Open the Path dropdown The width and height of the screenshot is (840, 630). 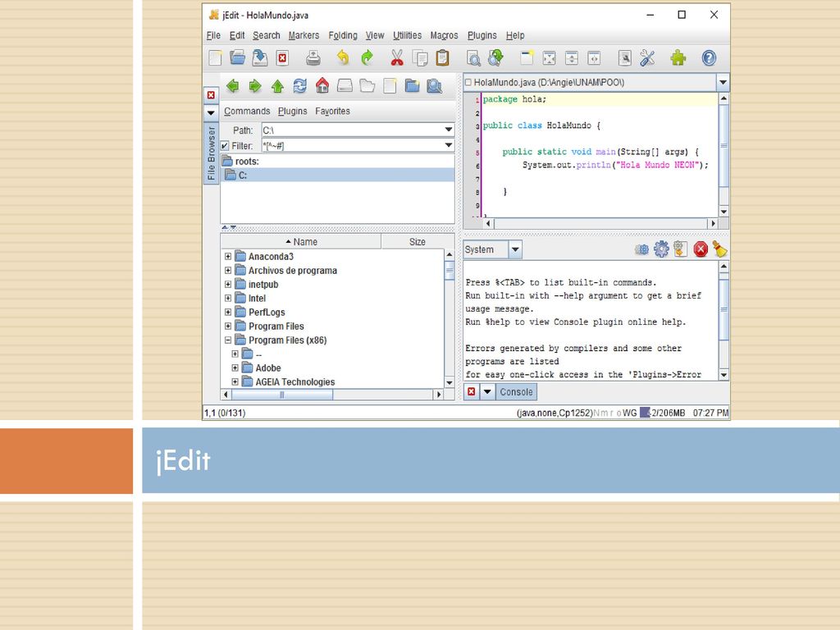tap(449, 130)
